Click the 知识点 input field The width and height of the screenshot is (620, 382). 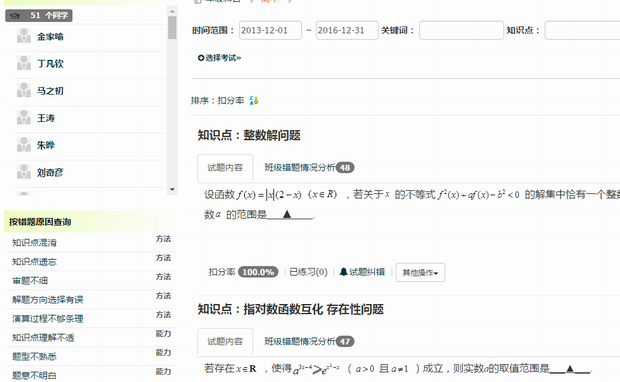point(582,30)
